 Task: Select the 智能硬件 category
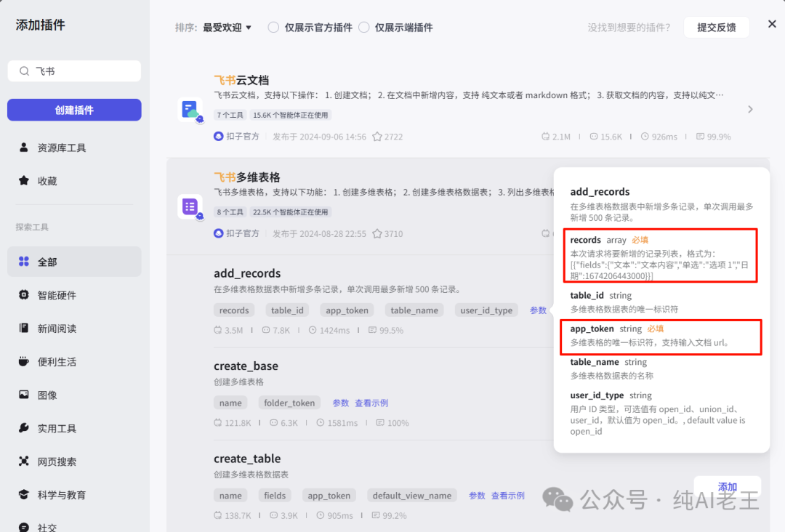pyautogui.click(x=74, y=295)
